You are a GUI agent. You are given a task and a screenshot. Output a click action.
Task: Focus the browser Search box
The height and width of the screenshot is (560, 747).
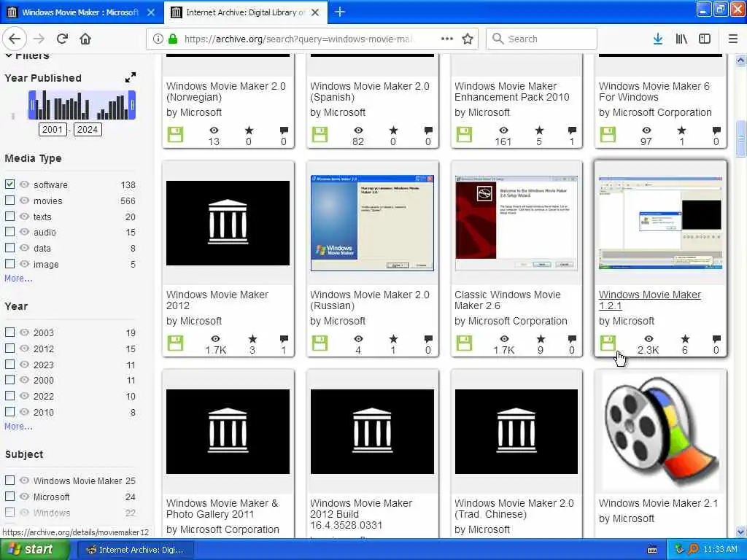tap(542, 39)
